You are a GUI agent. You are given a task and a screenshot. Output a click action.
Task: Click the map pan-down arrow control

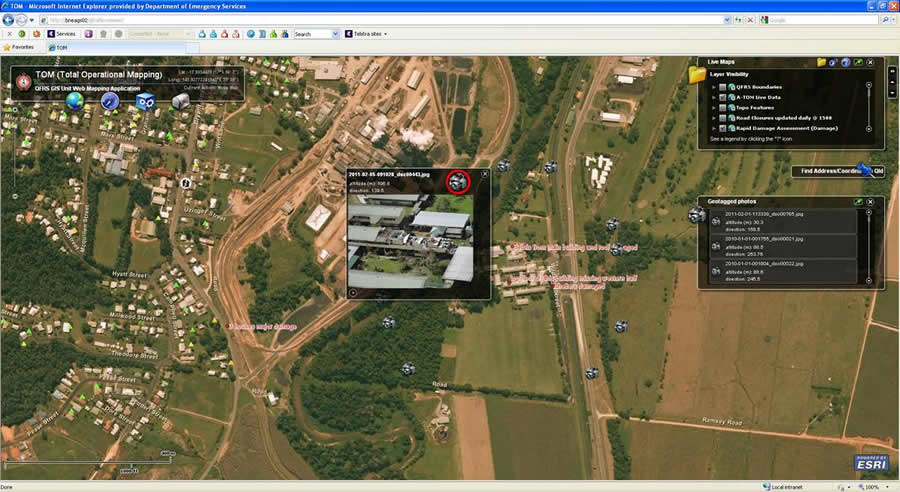(x=892, y=93)
